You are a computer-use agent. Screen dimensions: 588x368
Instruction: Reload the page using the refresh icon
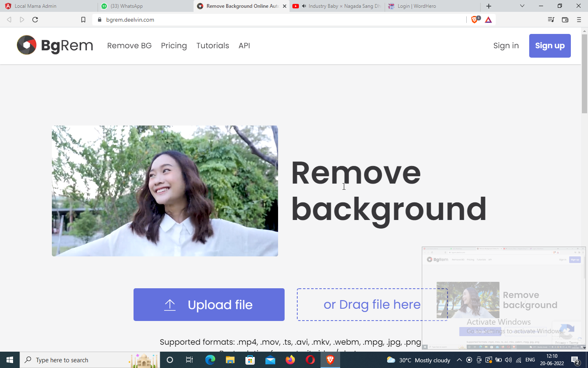[35, 20]
